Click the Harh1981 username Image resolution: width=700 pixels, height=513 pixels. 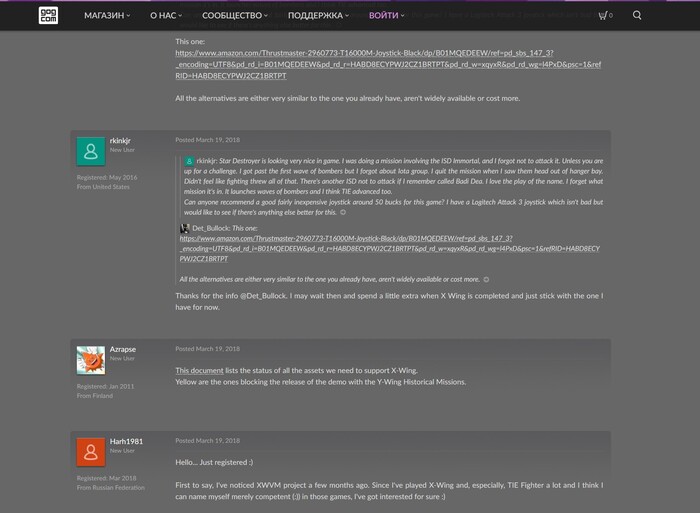126,441
